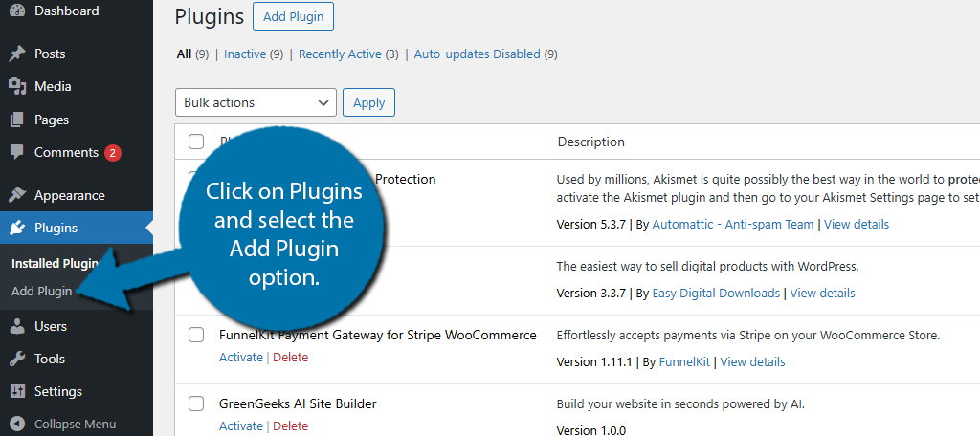View details for Easy Digital Downloads
The height and width of the screenshot is (436, 980).
pos(822,293)
